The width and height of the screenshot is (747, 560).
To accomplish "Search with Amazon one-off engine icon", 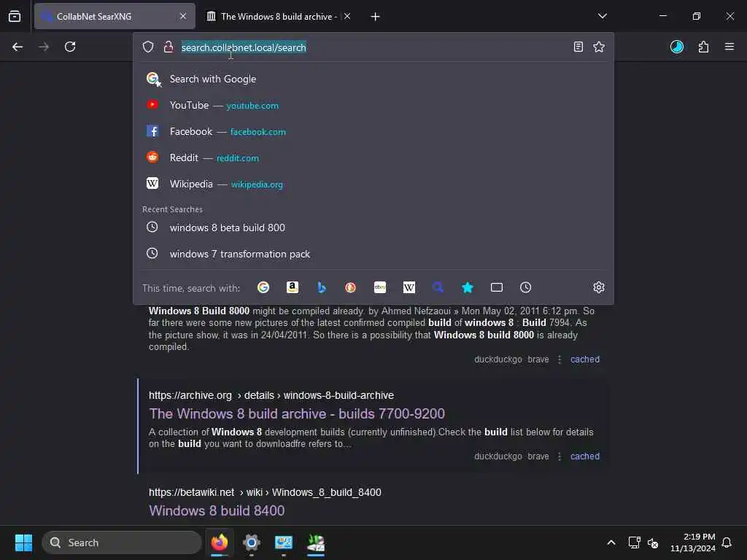I will 293,287.
